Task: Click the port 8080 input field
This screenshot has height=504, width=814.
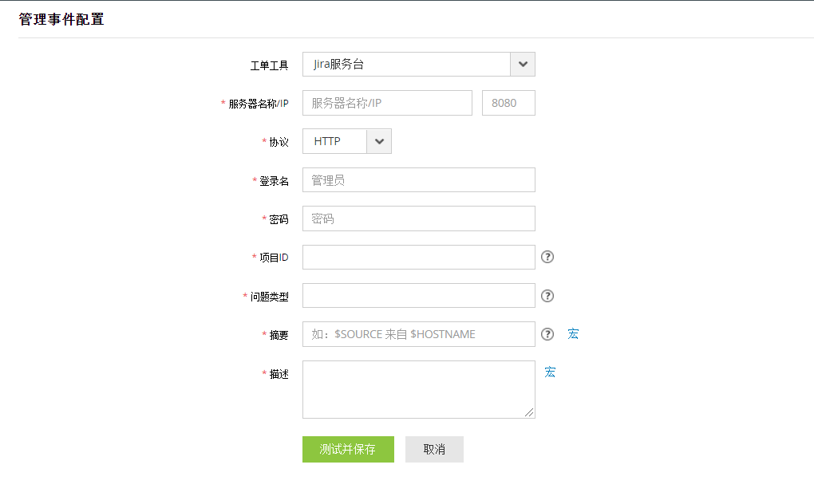Action: (x=508, y=103)
